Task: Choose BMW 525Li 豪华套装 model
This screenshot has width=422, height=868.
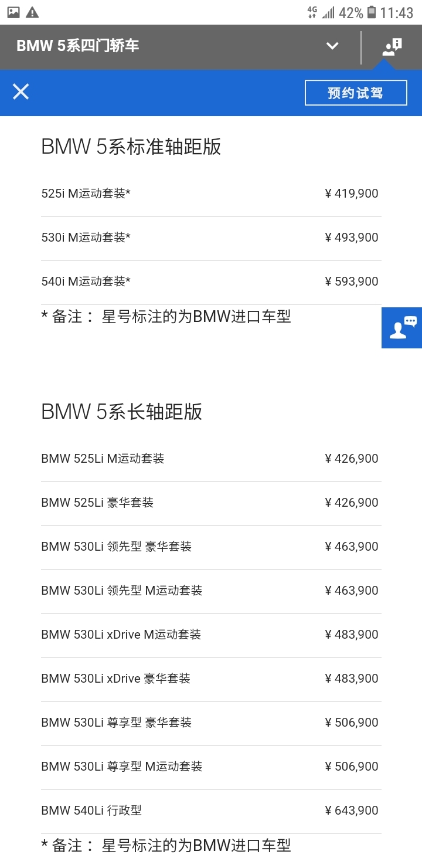Action: point(211,503)
